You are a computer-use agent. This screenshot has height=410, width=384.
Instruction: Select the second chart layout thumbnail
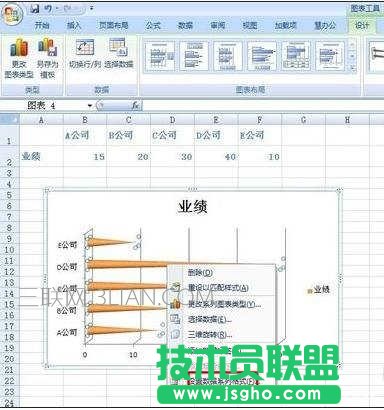click(x=194, y=56)
